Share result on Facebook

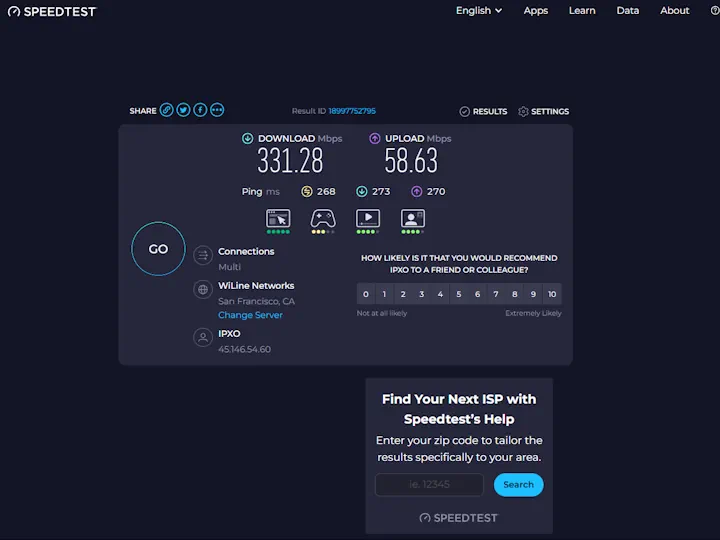click(200, 110)
